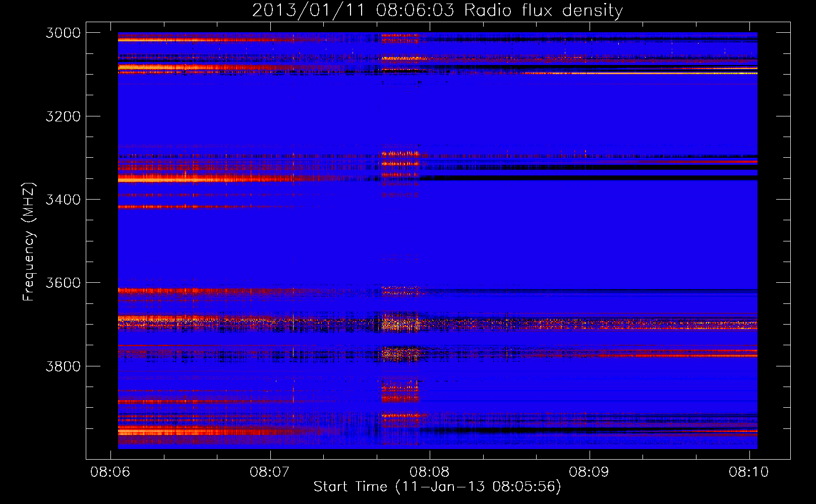816x504 pixels.
Task: Select the 3400 frequency tick label
Action: point(63,200)
